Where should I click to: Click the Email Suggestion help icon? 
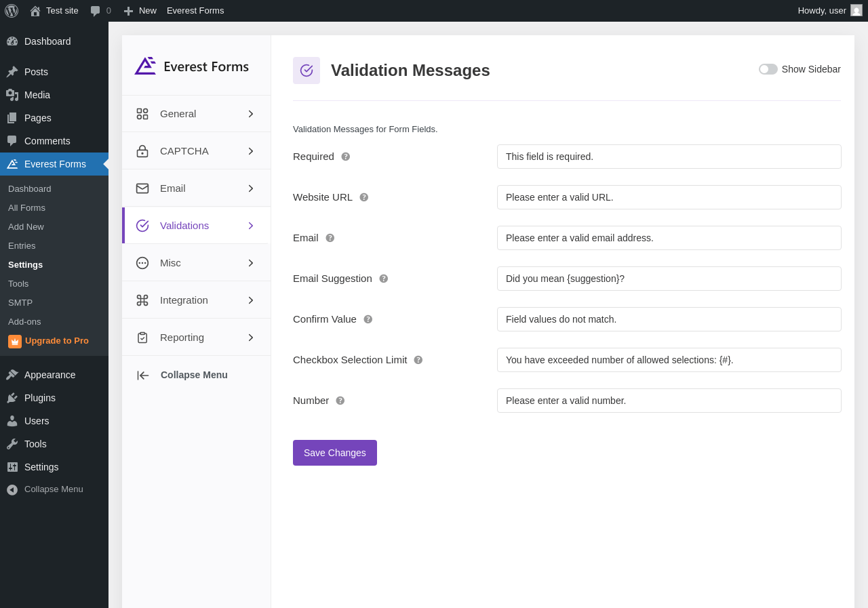coord(384,279)
